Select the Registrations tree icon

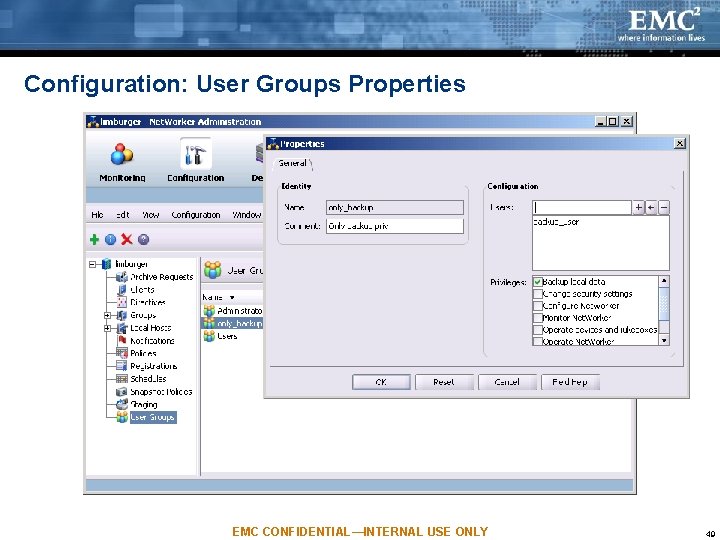click(122, 366)
